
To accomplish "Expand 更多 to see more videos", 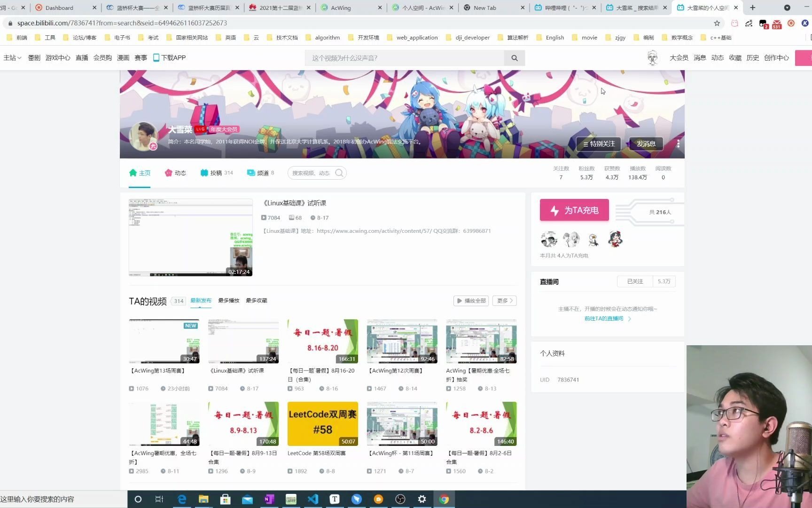I will pos(505,301).
